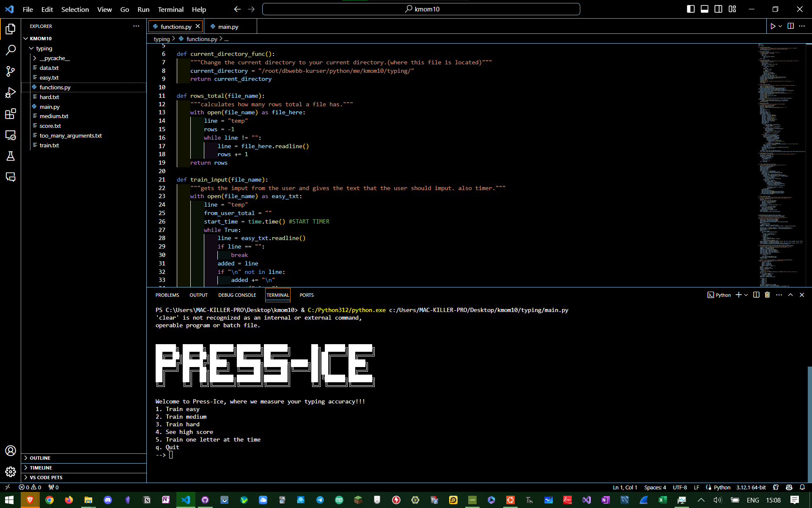Open the Search view in activity bar
Viewport: 812px width, 508px height.
(x=11, y=50)
